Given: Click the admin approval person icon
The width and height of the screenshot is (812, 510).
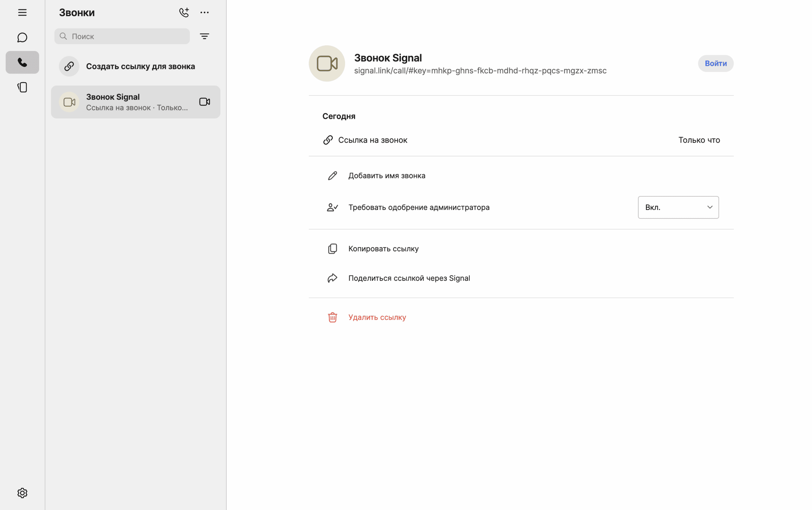Looking at the screenshot, I should (332, 207).
